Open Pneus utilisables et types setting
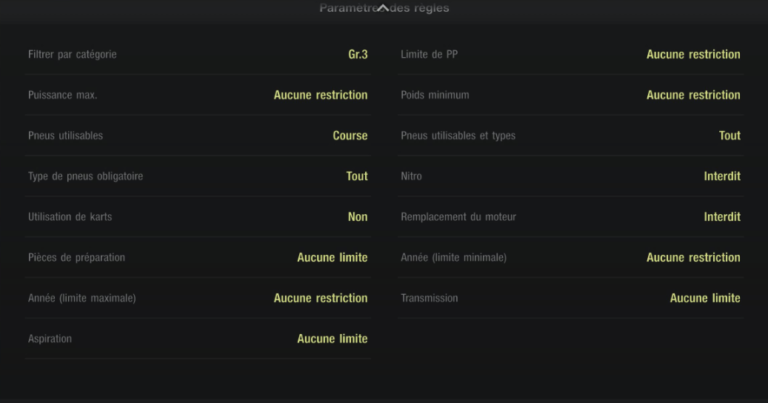Image resolution: width=768 pixels, height=403 pixels. 570,135
